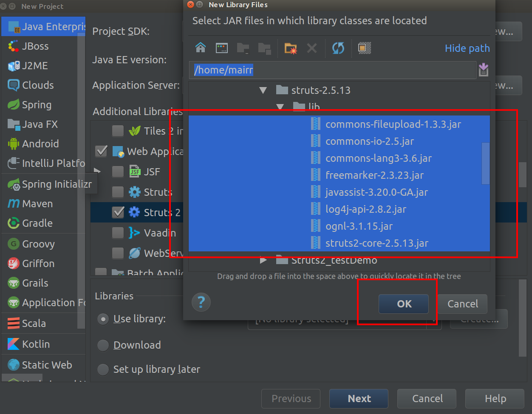Uncheck the Web Application checkbox
This screenshot has height=414, width=532.
pos(101,151)
